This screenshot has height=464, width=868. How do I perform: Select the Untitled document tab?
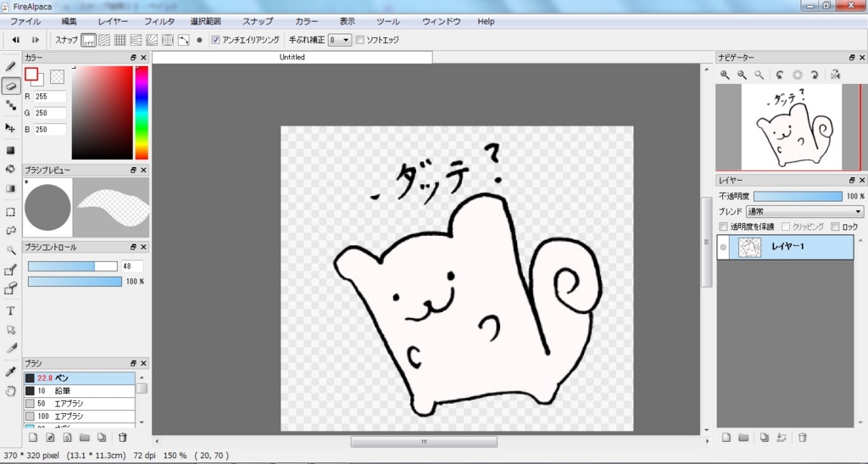click(292, 57)
